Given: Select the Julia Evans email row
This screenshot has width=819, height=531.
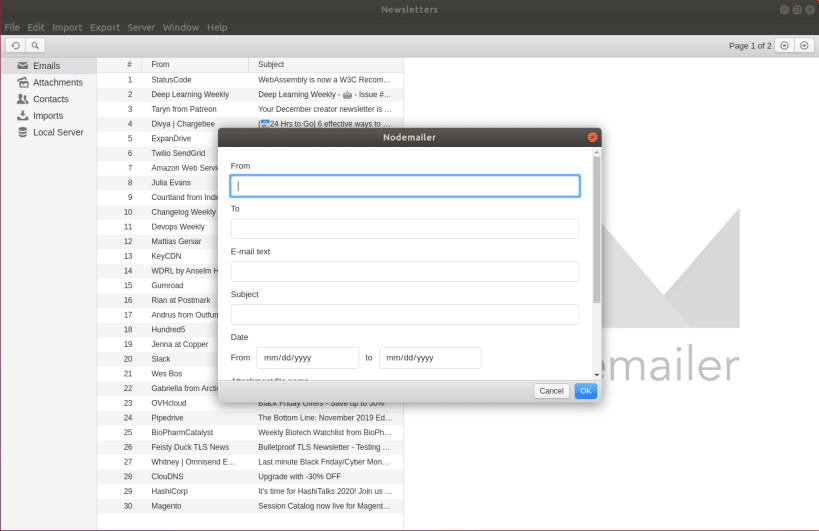Looking at the screenshot, I should [x=157, y=183].
